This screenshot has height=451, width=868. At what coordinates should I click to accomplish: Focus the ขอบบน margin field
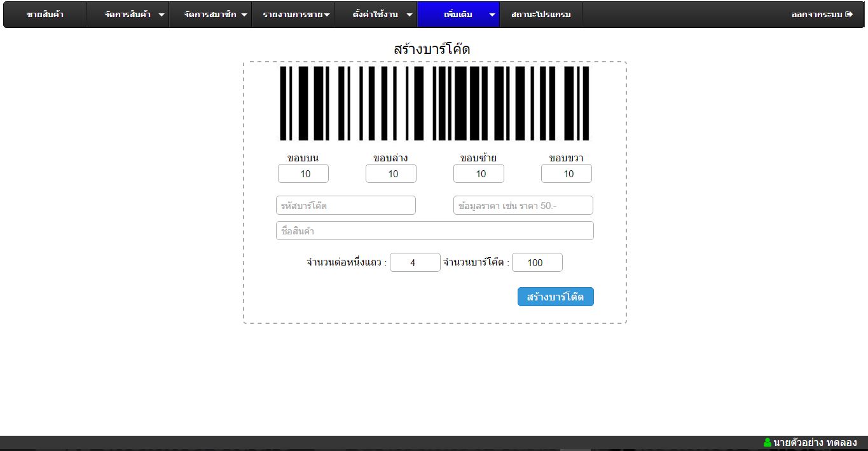pyautogui.click(x=303, y=173)
